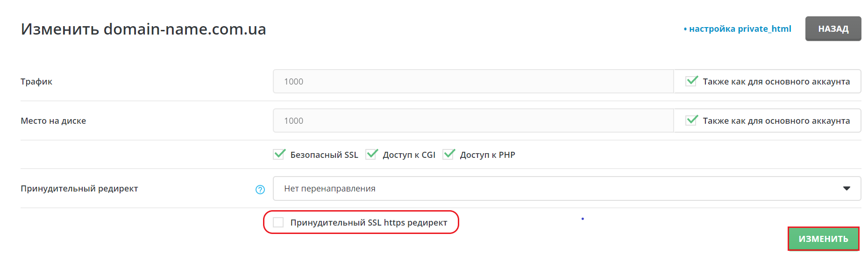Toggle the Доступ к PHP checkbox
This screenshot has width=868, height=262.
coord(448,154)
